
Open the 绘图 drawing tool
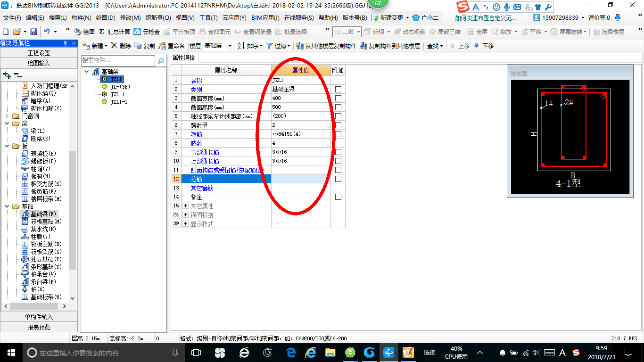coord(84,32)
